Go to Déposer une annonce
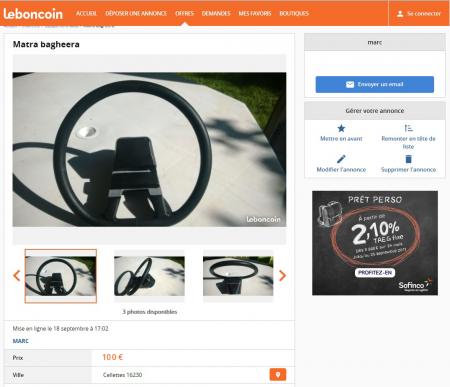The height and width of the screenshot is (387, 450). [136, 13]
